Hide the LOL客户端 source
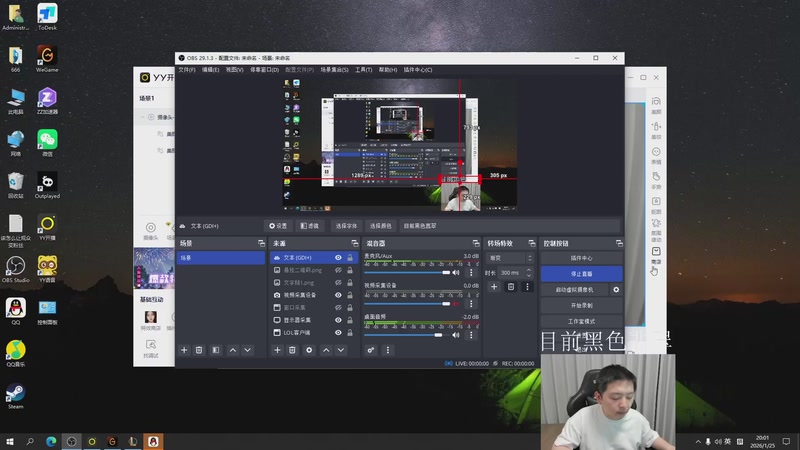Screen dimensions: 800x450 pos(338,333)
